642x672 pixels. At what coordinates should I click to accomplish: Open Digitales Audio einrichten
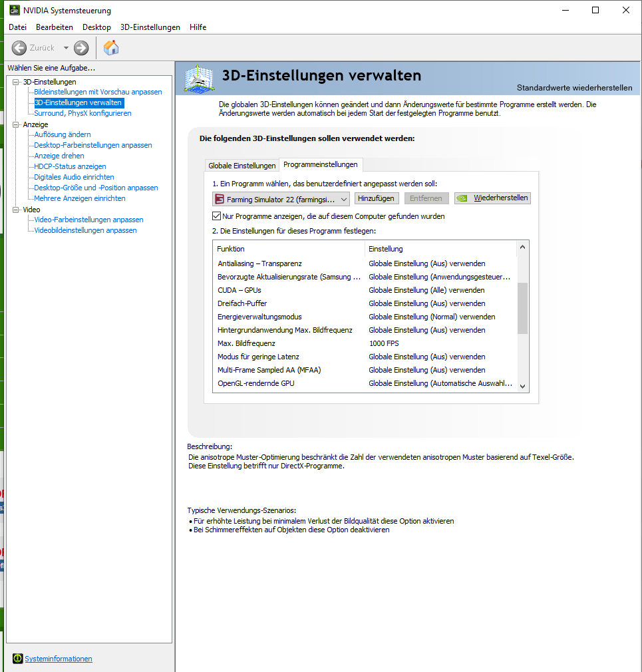tap(74, 177)
